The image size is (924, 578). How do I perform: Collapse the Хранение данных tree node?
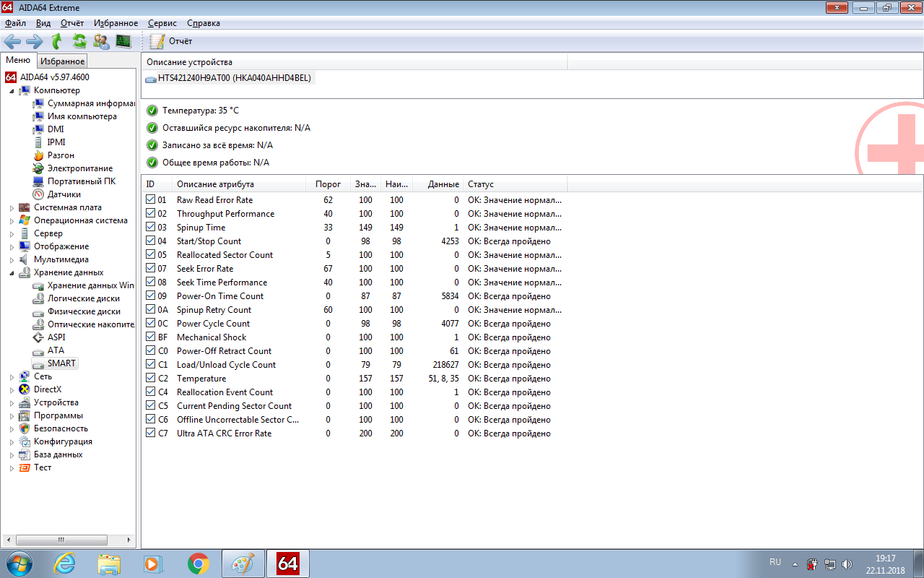tap(12, 273)
